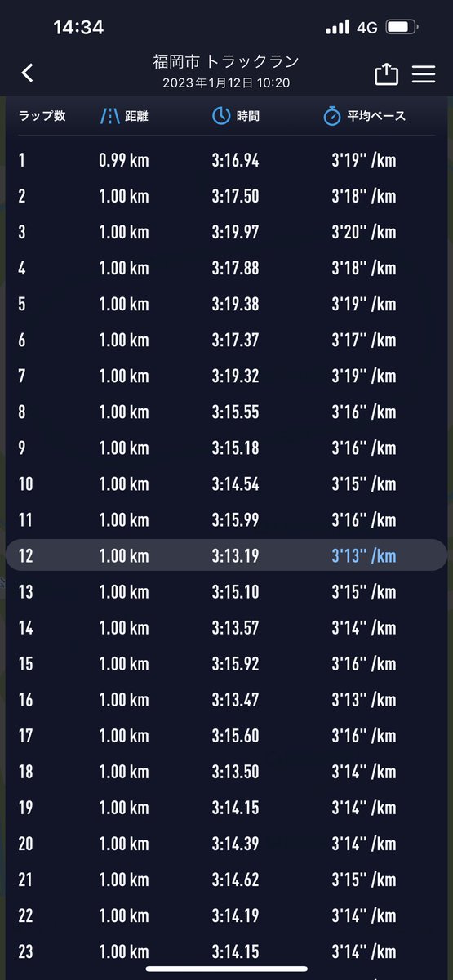The height and width of the screenshot is (980, 453).
Task: Open the hamburger menu icon
Action: pyautogui.click(x=424, y=73)
